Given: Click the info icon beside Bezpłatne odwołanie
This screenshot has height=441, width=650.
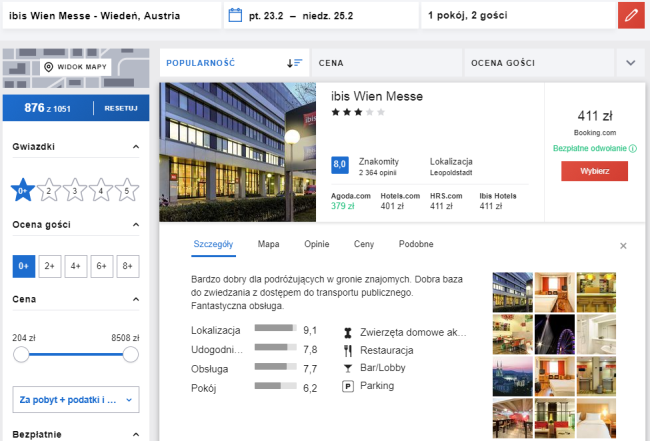Looking at the screenshot, I should point(633,148).
